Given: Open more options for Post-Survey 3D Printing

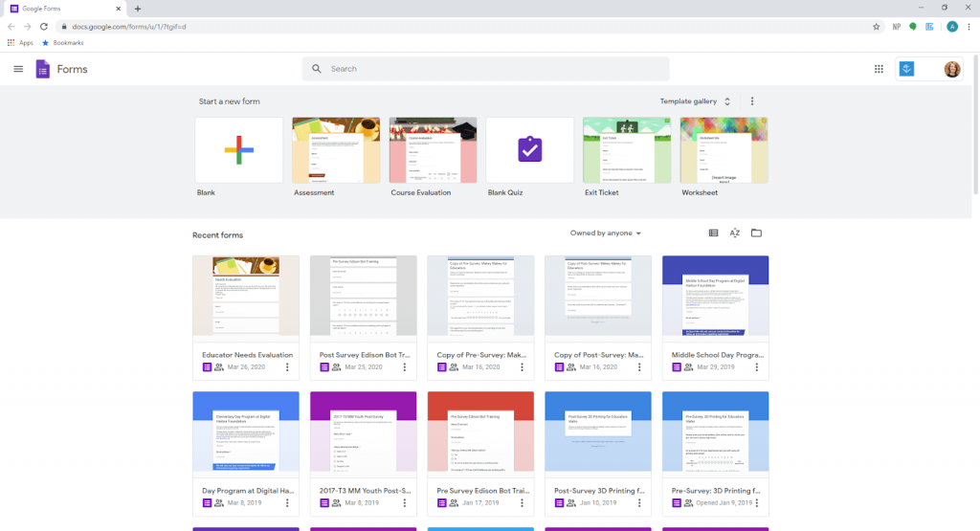Looking at the screenshot, I should [639, 503].
